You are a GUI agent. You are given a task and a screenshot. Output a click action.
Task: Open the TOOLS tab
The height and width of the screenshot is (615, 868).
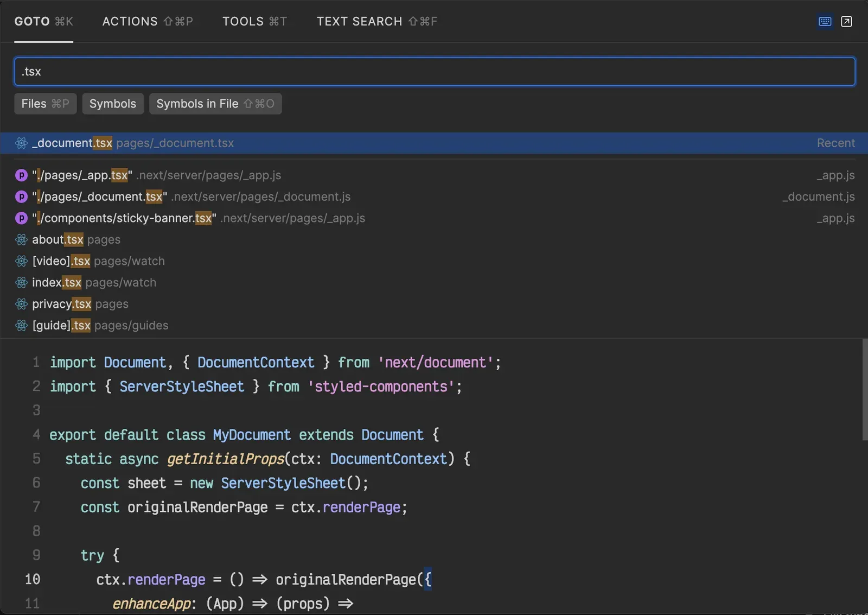click(x=254, y=21)
